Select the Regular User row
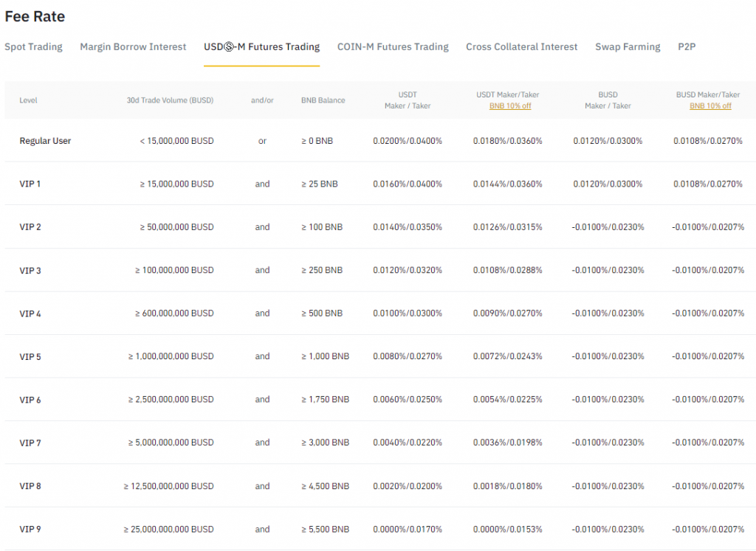756x551 pixels. coord(44,140)
